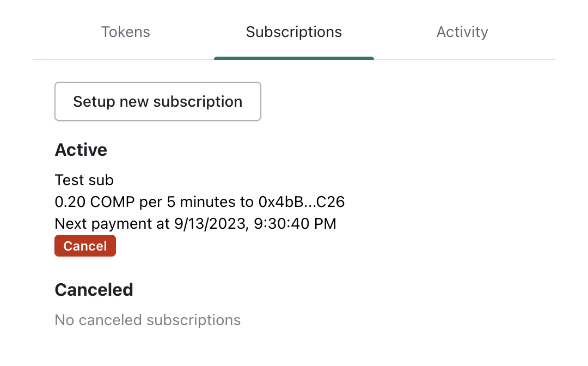Viewport: 588px width, 366px height.
Task: Click the Subscriptions tab label
Action: [294, 32]
